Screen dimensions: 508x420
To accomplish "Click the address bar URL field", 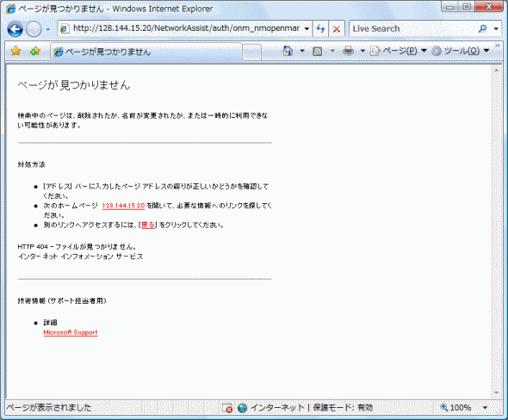I will click(x=186, y=28).
